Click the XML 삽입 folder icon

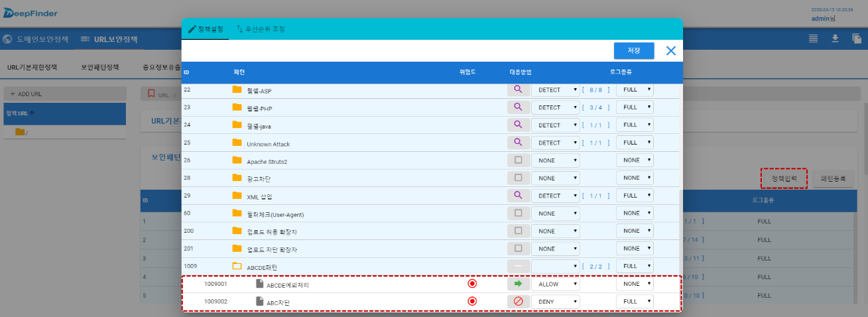[237, 196]
